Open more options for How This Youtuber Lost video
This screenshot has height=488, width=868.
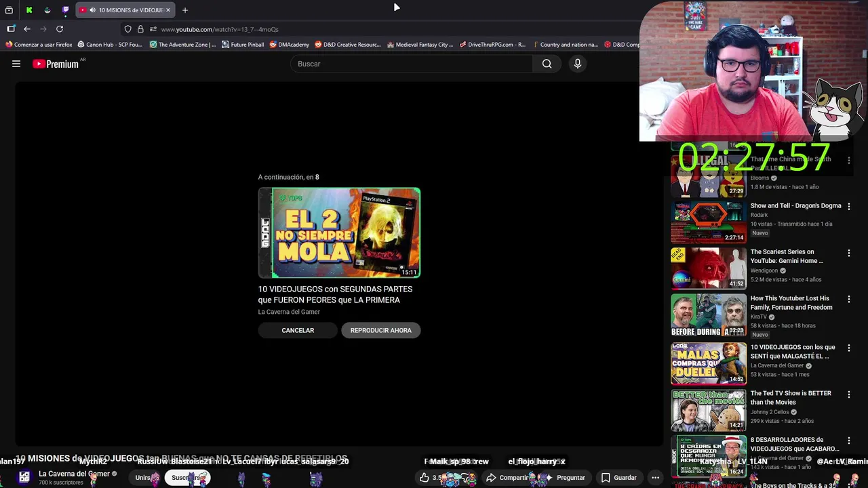pyautogui.click(x=848, y=299)
